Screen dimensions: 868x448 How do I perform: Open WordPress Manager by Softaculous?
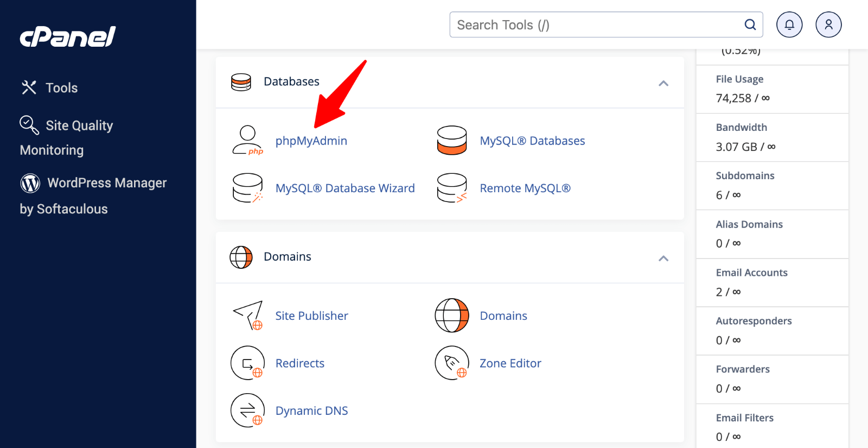[93, 195]
